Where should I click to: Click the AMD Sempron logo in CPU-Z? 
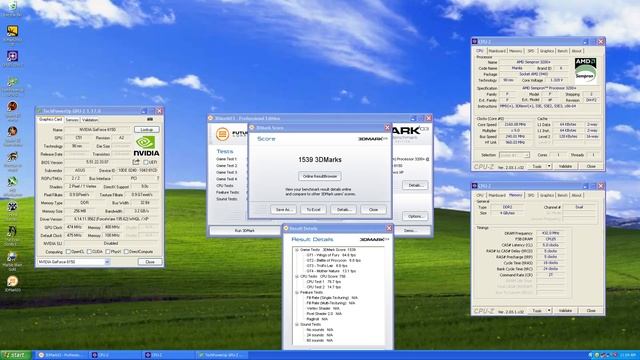click(x=585, y=71)
